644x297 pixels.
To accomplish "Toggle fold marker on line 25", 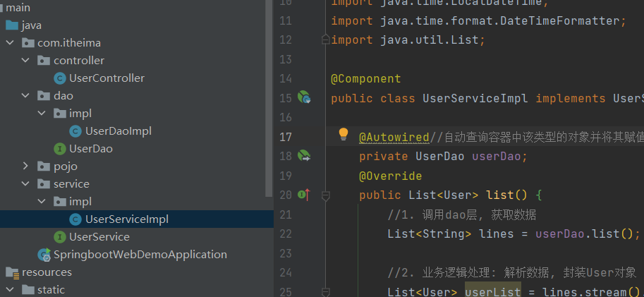I will tap(326, 292).
